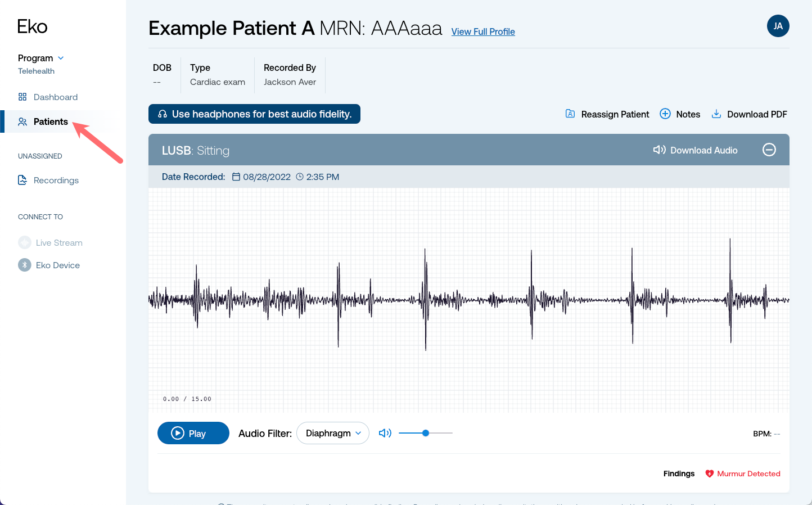Click the clock icon by 2:35 PM
Viewport: 812px width, 505px height.
[x=300, y=177]
